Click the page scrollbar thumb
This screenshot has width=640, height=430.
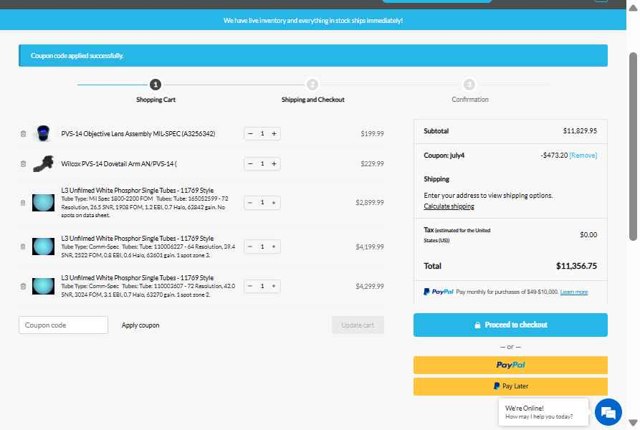point(633,146)
